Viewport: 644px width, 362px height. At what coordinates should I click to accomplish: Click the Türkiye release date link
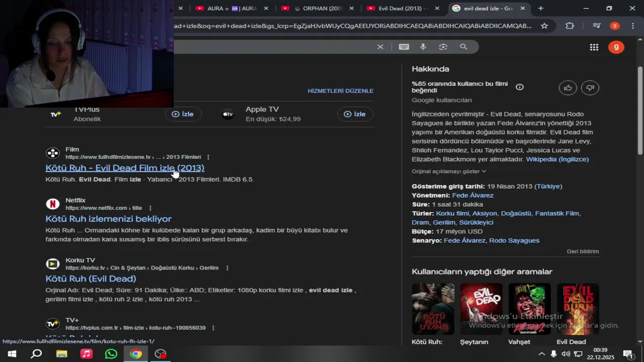[x=548, y=186]
